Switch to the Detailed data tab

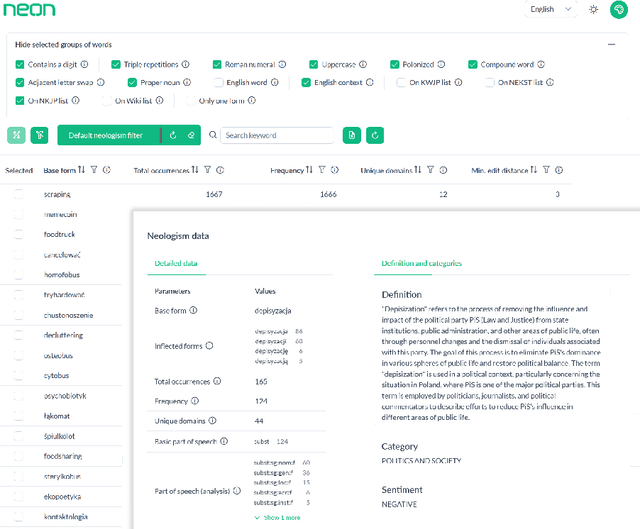[x=176, y=264]
